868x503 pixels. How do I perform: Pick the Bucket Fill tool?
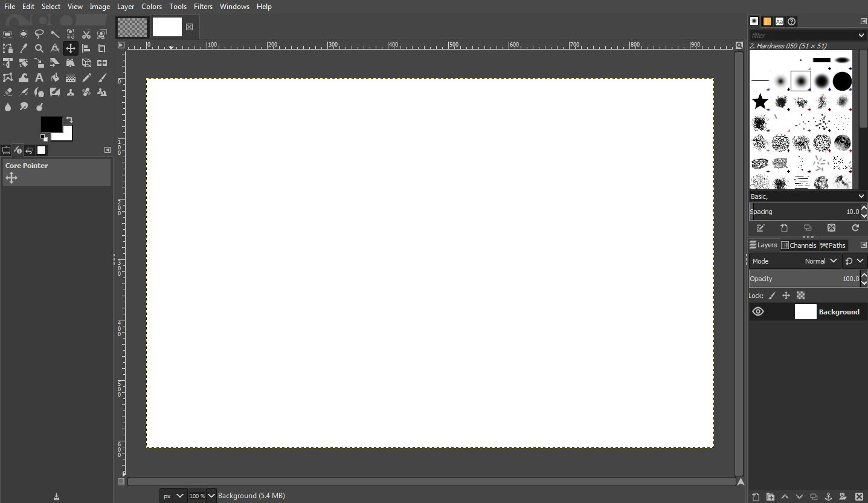point(55,77)
